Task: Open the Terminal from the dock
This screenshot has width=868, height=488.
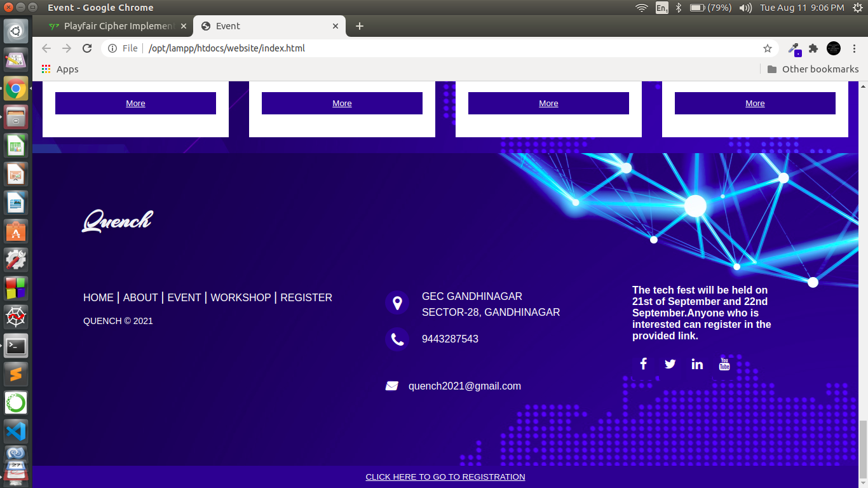Action: pyautogui.click(x=16, y=346)
